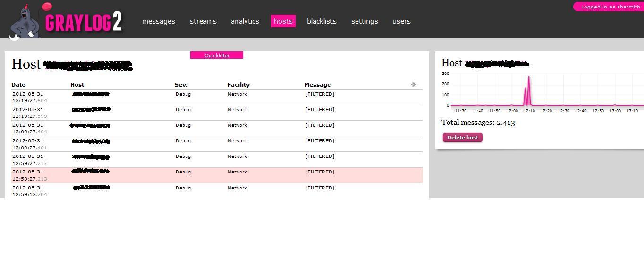Image resolution: width=644 pixels, height=280 pixels.
Task: Navigate to the messages section
Action: tap(158, 21)
